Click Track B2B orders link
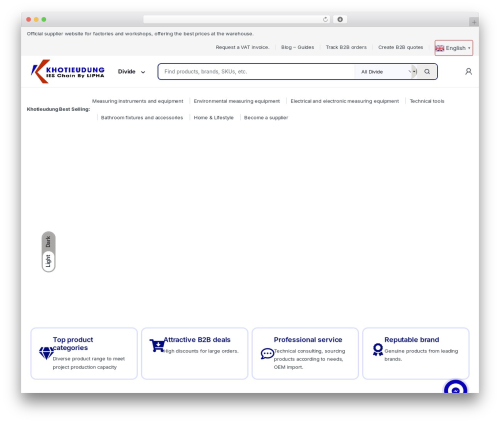This screenshot has height=423, width=500. coord(346,47)
